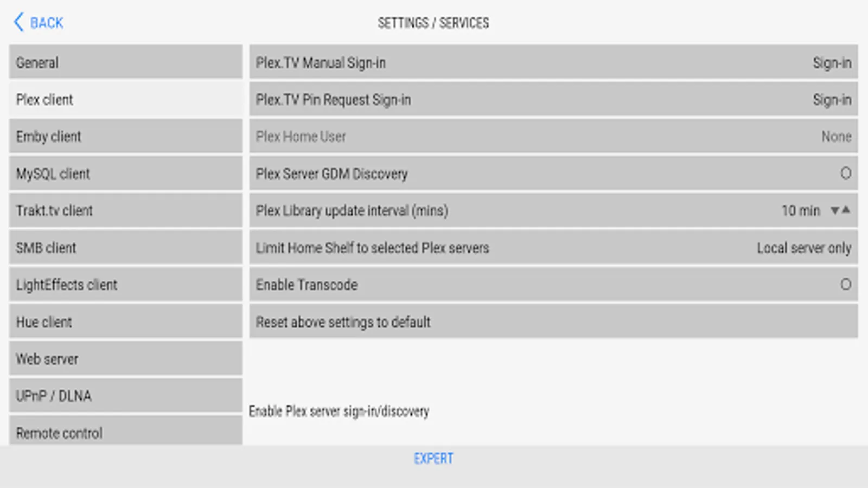Viewport: 868px width, 488px height.
Task: Increase Plex Library interval with up arrow
Action: [x=846, y=210]
